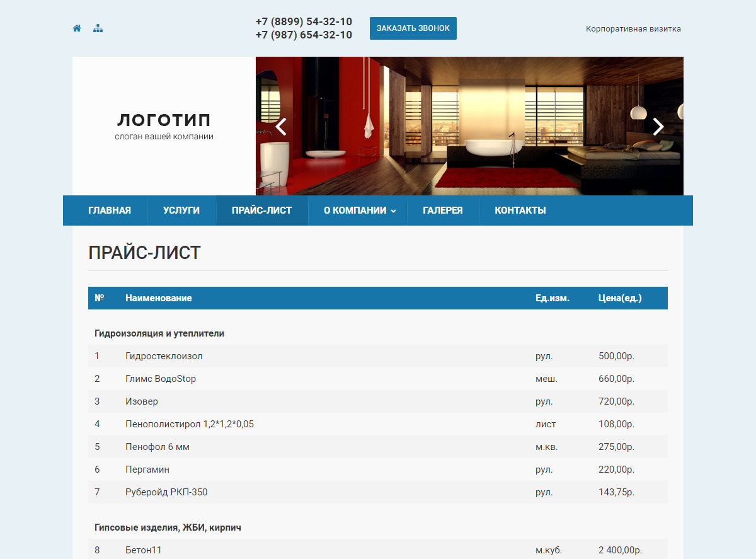The image size is (756, 559).
Task: Click the home icon in header
Action: [77, 28]
